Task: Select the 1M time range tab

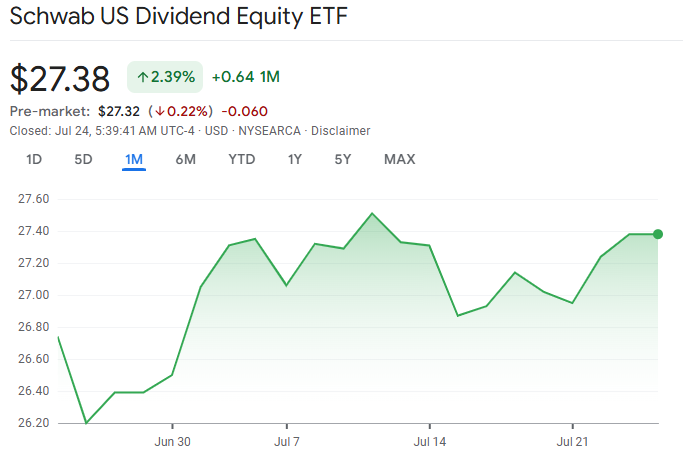Action: (134, 159)
